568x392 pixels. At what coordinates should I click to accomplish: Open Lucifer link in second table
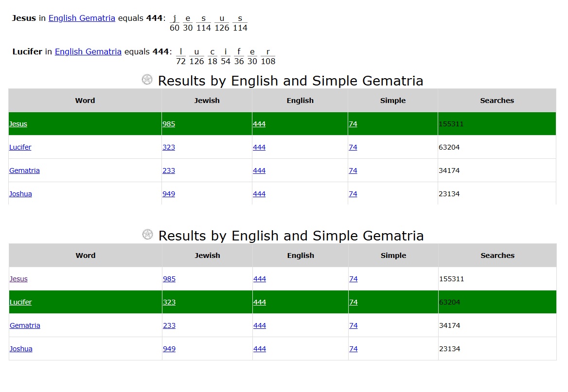20,302
